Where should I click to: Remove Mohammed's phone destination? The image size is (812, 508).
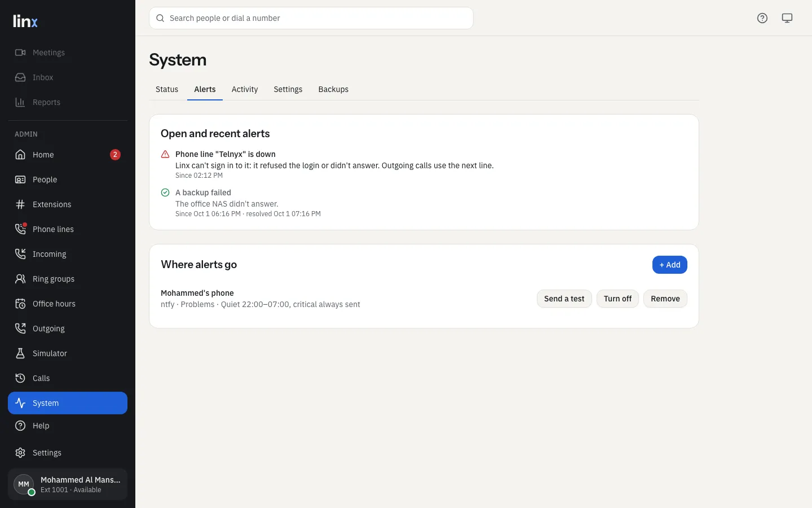pyautogui.click(x=665, y=299)
